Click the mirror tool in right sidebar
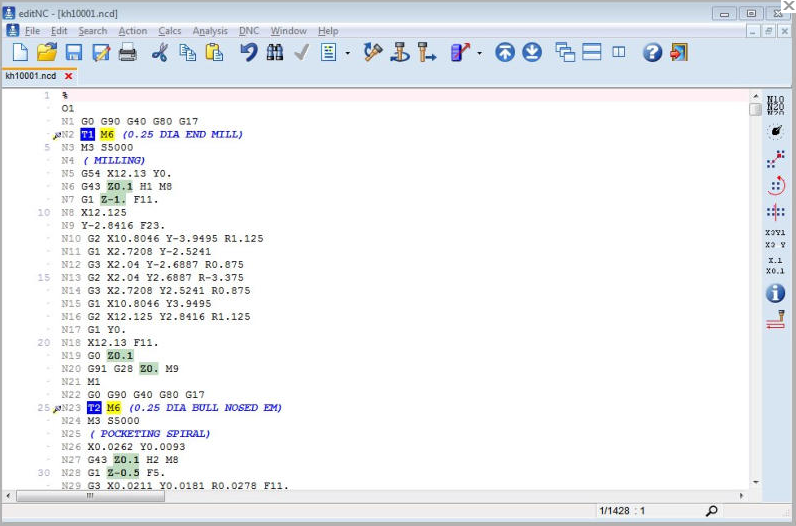 (775, 212)
